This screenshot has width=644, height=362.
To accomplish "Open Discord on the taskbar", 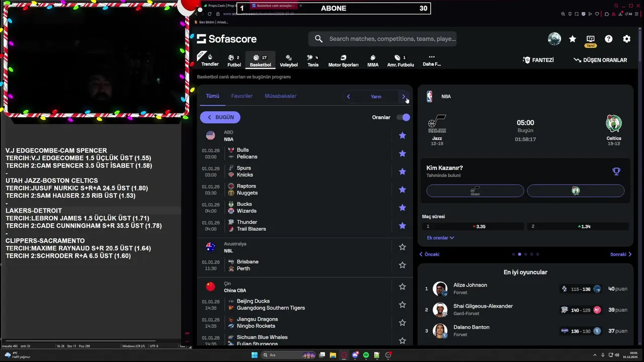I will pyautogui.click(x=355, y=355).
